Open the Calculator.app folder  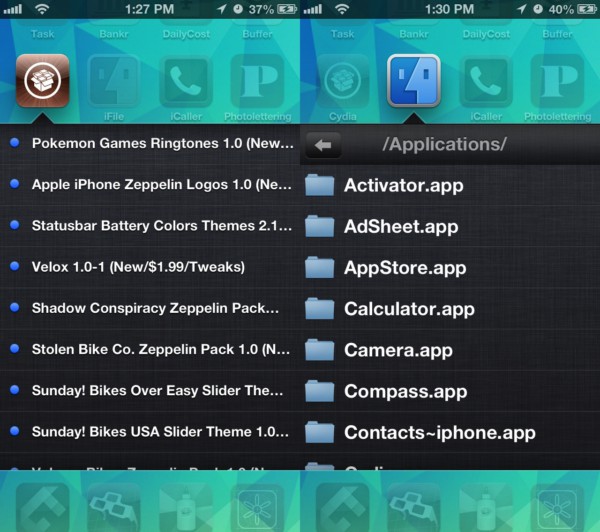coord(408,309)
